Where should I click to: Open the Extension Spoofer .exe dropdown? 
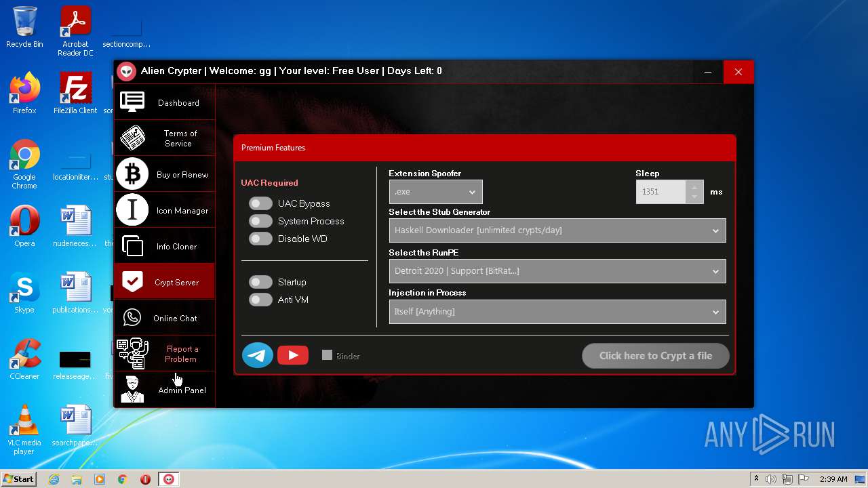pyautogui.click(x=435, y=192)
